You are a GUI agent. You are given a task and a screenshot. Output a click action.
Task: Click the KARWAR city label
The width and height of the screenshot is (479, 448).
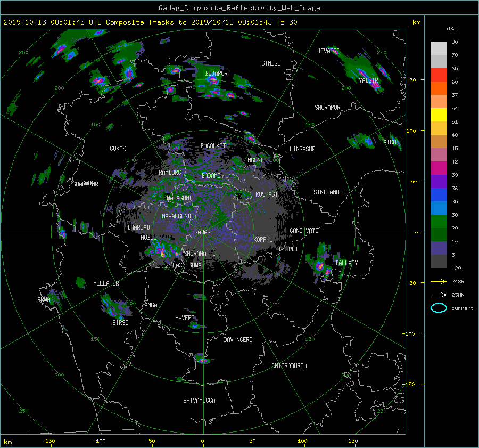point(44,299)
